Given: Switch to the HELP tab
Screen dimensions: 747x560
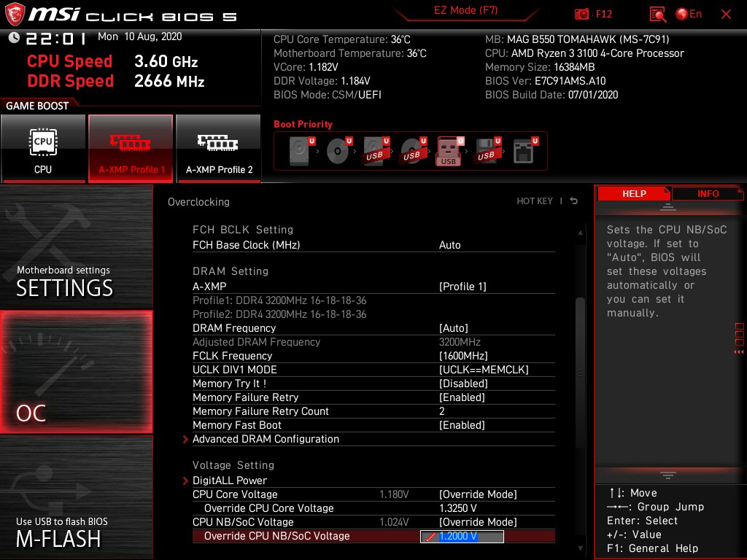Looking at the screenshot, I should [x=634, y=193].
